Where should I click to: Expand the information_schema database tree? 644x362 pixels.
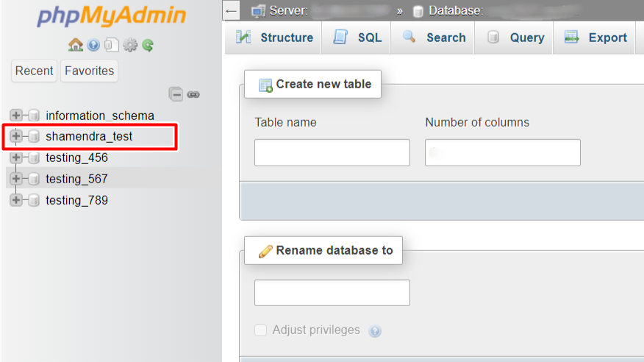coord(16,116)
